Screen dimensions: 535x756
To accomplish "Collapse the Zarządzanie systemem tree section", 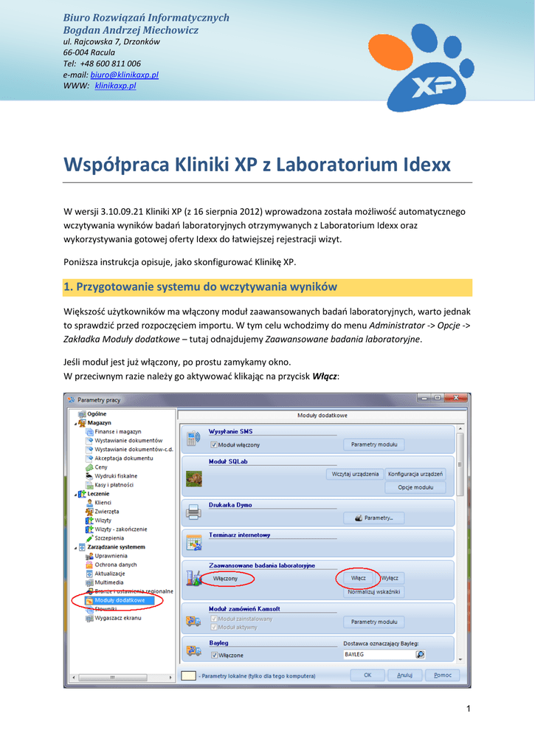I will [x=74, y=547].
